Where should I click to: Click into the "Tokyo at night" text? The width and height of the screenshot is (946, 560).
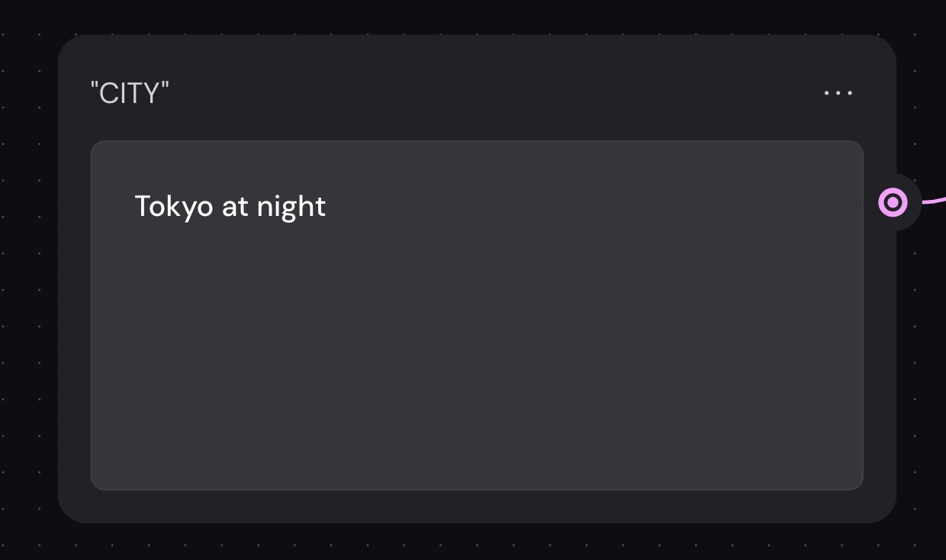coord(230,206)
